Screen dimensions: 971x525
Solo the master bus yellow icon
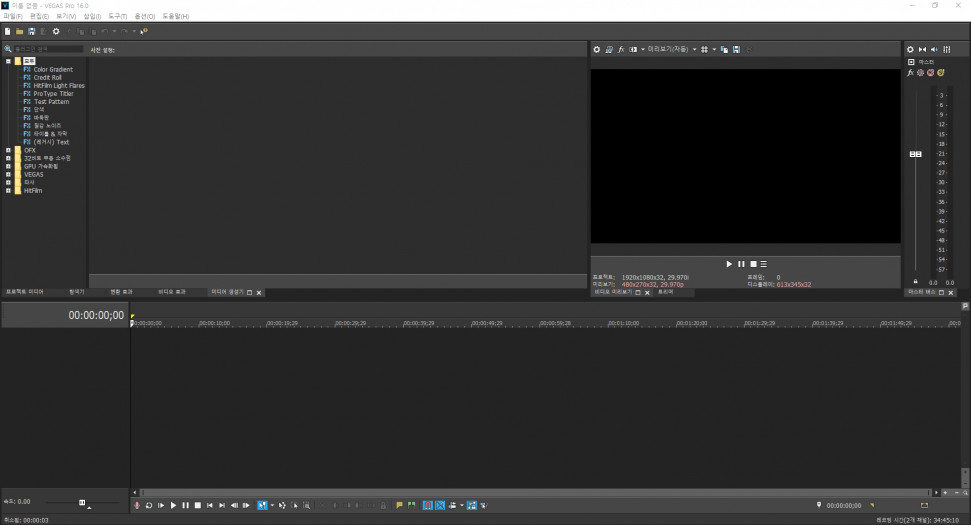(x=941, y=72)
